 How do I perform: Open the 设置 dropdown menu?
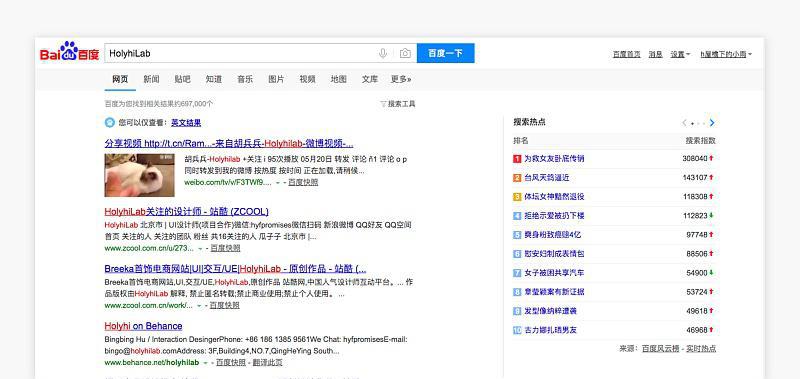(x=680, y=54)
